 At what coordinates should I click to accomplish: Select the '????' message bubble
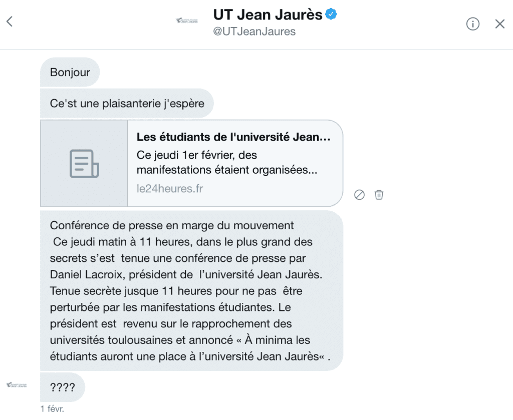point(63,387)
